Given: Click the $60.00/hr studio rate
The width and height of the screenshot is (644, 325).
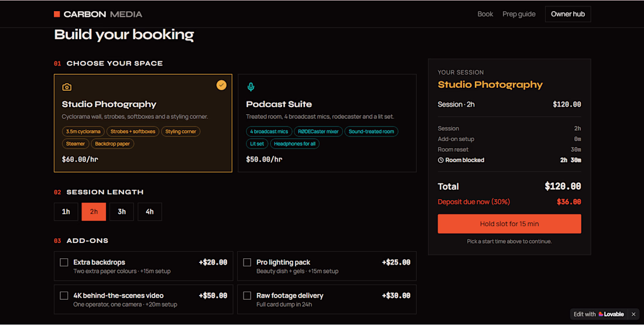Looking at the screenshot, I should [x=80, y=159].
